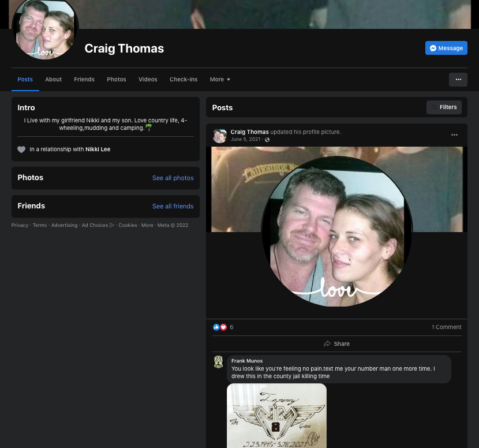479x448 pixels.
Task: Click the 1 Comment link
Action: 446,327
